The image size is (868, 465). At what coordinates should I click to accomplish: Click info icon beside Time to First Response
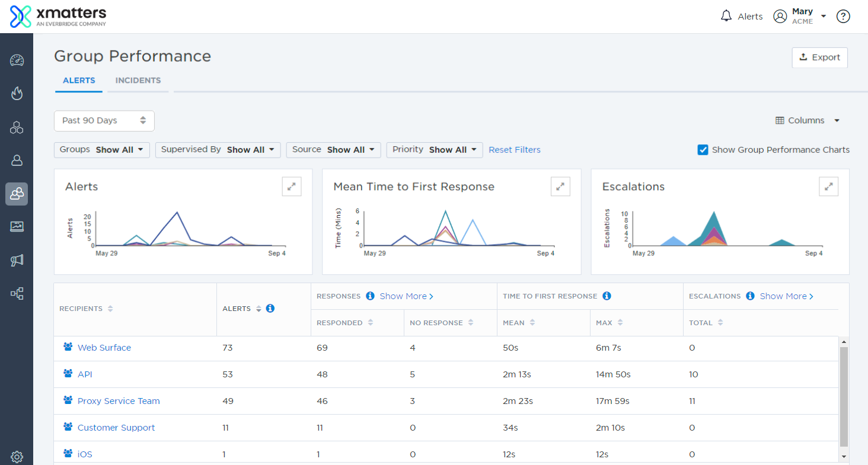tap(607, 296)
